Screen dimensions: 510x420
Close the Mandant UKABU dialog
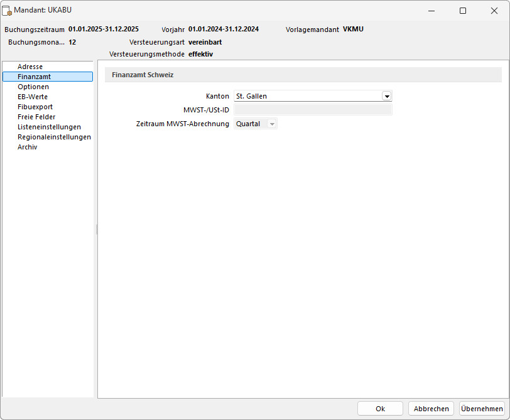494,11
